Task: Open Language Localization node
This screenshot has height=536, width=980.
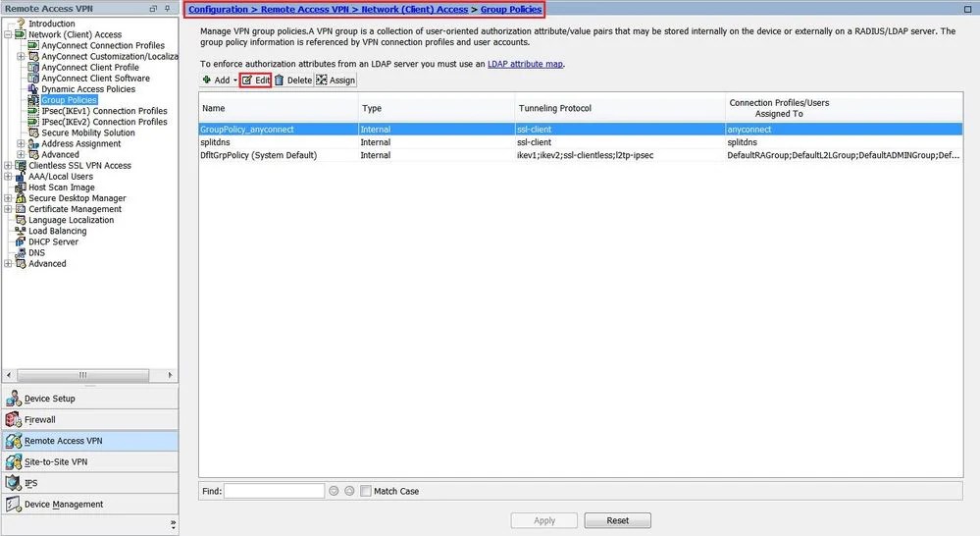Action: [72, 220]
